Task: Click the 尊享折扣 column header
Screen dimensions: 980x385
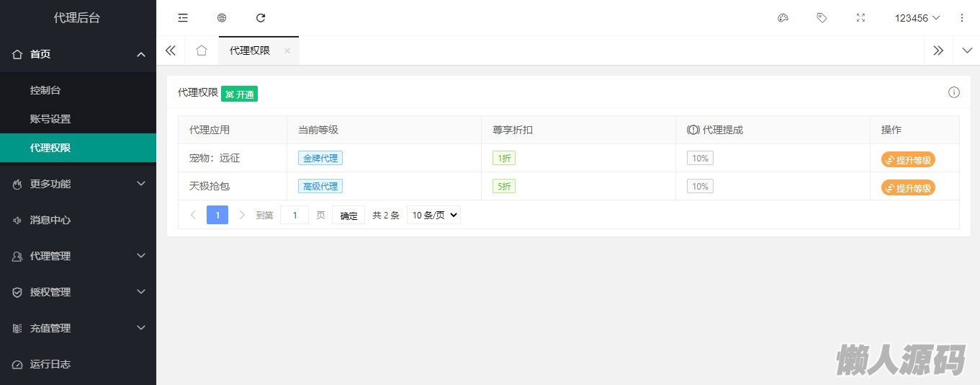Action: (x=578, y=130)
